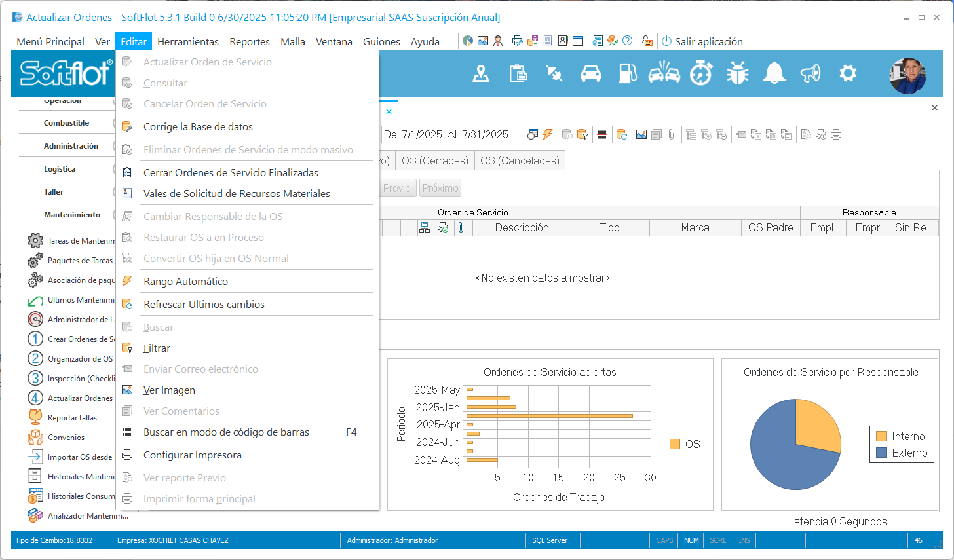Open the user profile photo
954x560 pixels.
click(907, 75)
